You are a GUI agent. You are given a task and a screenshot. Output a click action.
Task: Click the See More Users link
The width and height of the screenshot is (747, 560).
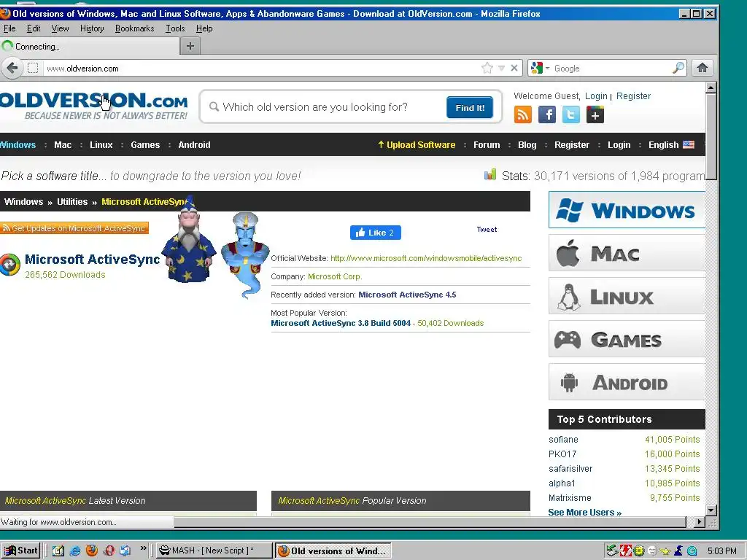584,513
